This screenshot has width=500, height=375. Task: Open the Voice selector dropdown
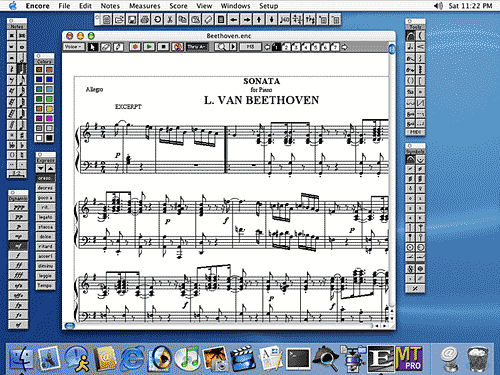click(73, 47)
